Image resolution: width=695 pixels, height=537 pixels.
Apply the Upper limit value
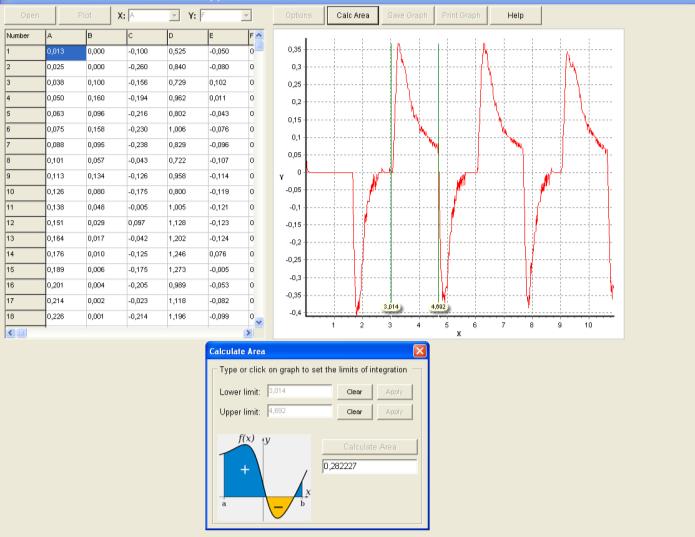click(x=394, y=412)
